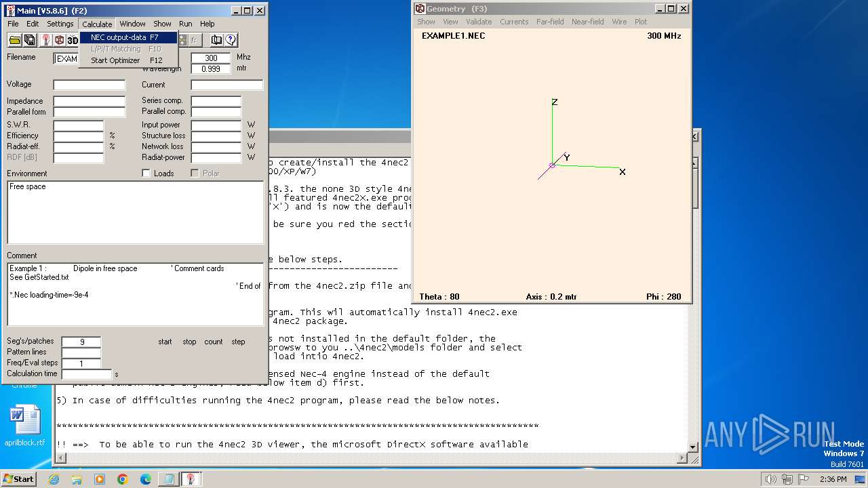Open File Explorer from taskbar
868x488 pixels.
coord(77,479)
